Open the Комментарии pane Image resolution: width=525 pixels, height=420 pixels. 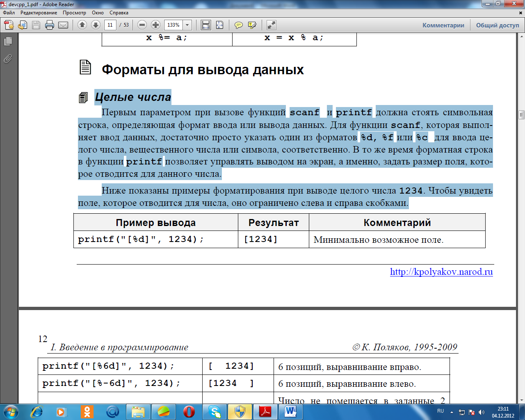[x=443, y=25]
